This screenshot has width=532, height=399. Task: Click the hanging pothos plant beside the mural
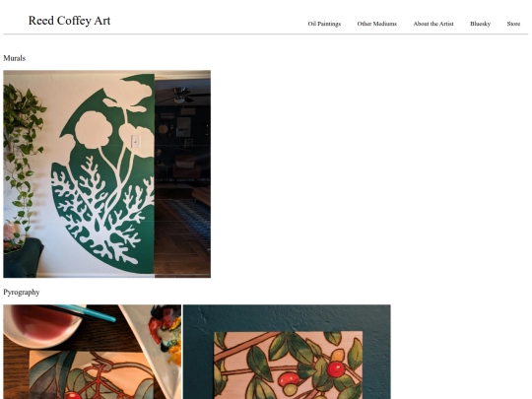click(x=23, y=153)
